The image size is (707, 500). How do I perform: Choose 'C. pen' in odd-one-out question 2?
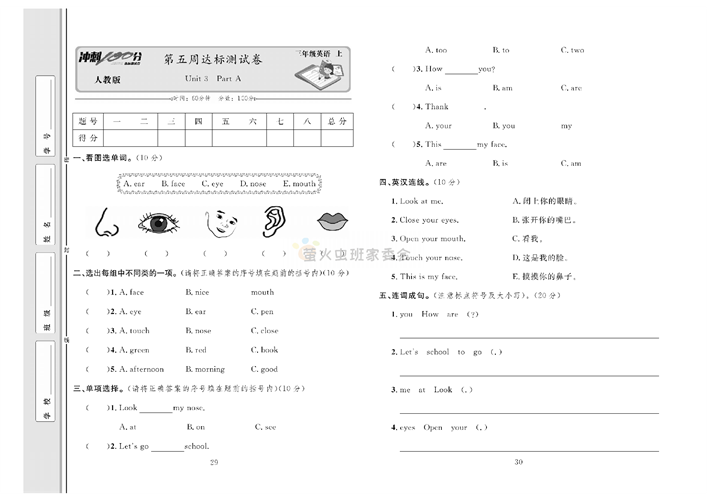point(262,312)
